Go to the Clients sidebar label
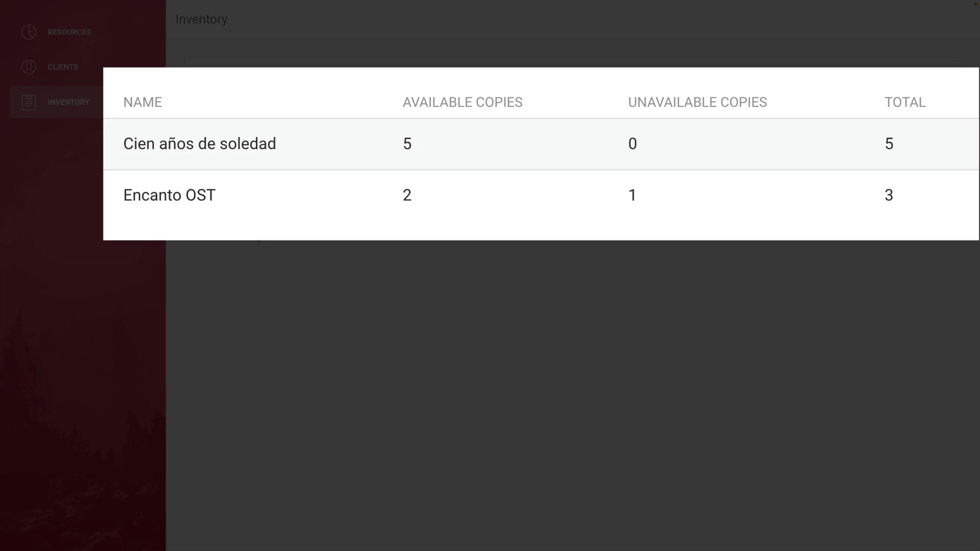This screenshot has width=980, height=551. 63,67
